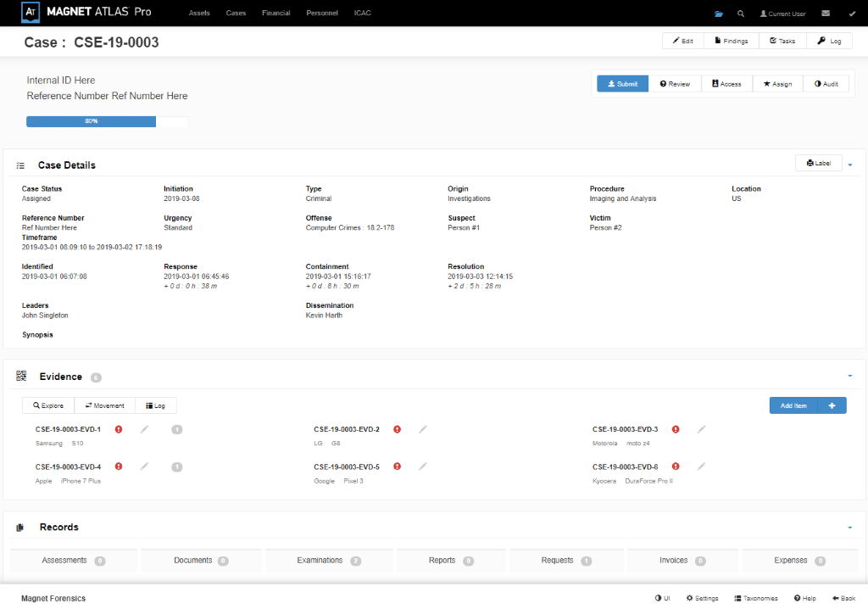
Task: Click count badge for CSE-19-0003-EVD-1
Action: pyautogui.click(x=176, y=429)
